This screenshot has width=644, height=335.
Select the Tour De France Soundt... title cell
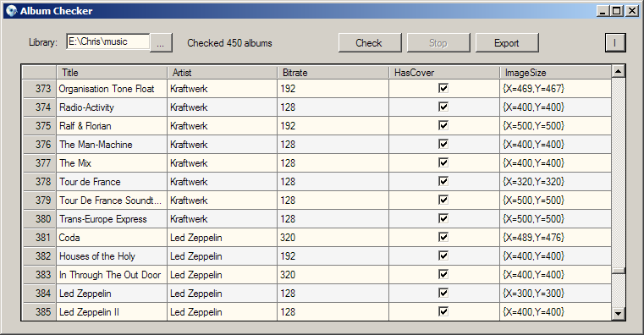[112, 200]
